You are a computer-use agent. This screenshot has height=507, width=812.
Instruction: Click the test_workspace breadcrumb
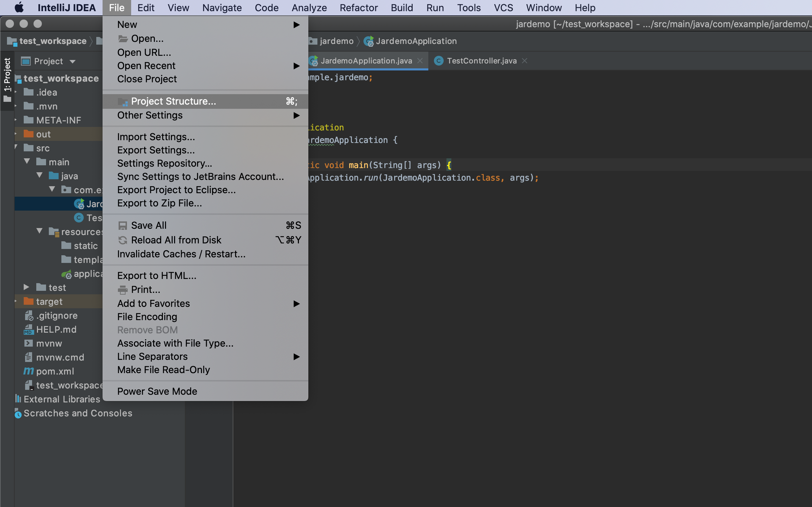[x=53, y=41]
